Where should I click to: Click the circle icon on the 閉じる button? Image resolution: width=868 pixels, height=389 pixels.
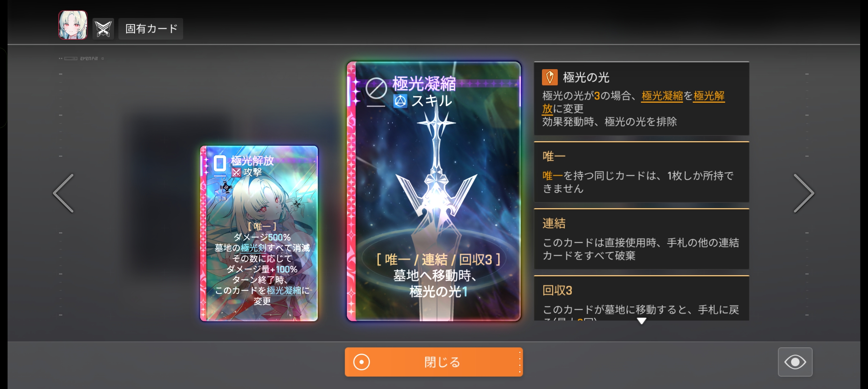point(362,362)
